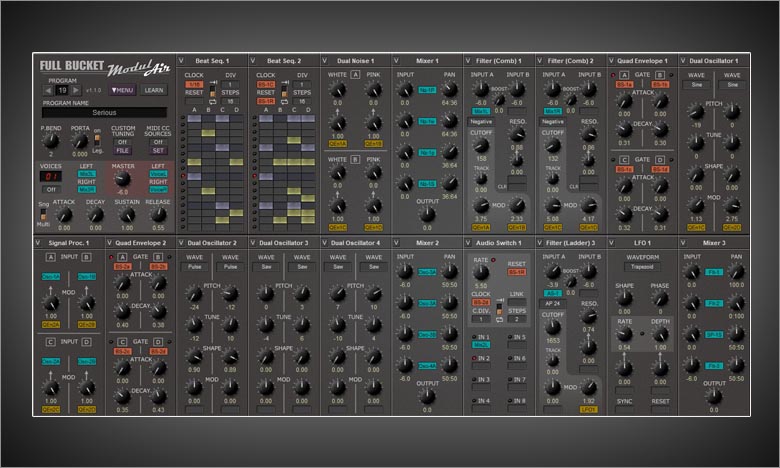Flip the Sng/Multi envelope switch
The width and height of the screenshot is (780, 468).
point(43,214)
